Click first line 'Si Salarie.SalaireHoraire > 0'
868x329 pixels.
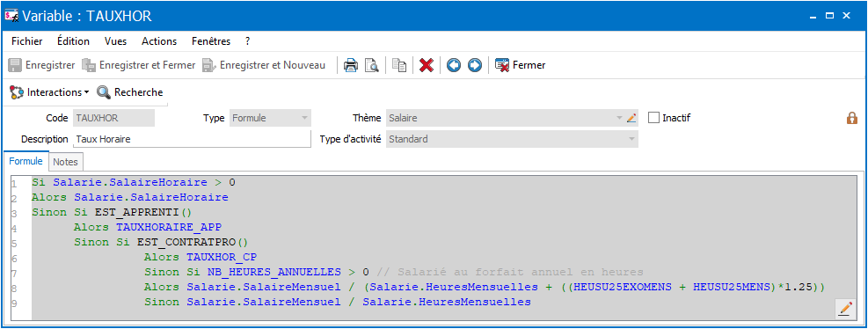134,182
